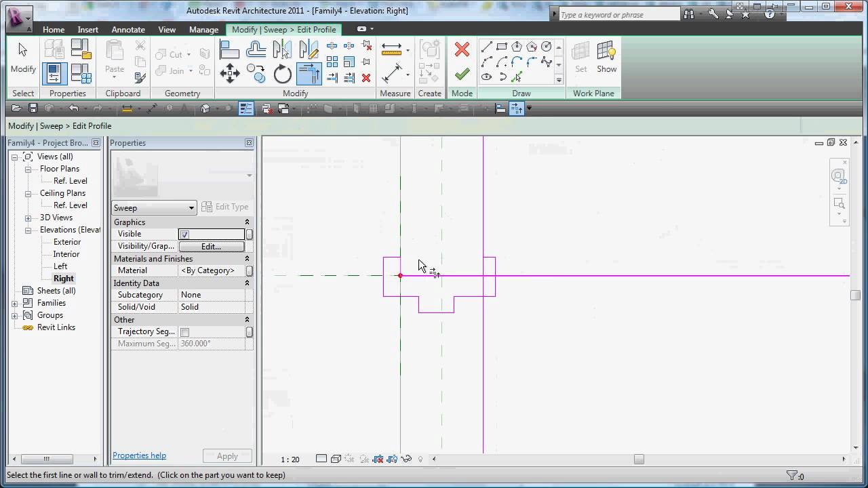This screenshot has width=868, height=488.
Task: Click the Visibility/Graphics Edit... button
Action: click(211, 247)
